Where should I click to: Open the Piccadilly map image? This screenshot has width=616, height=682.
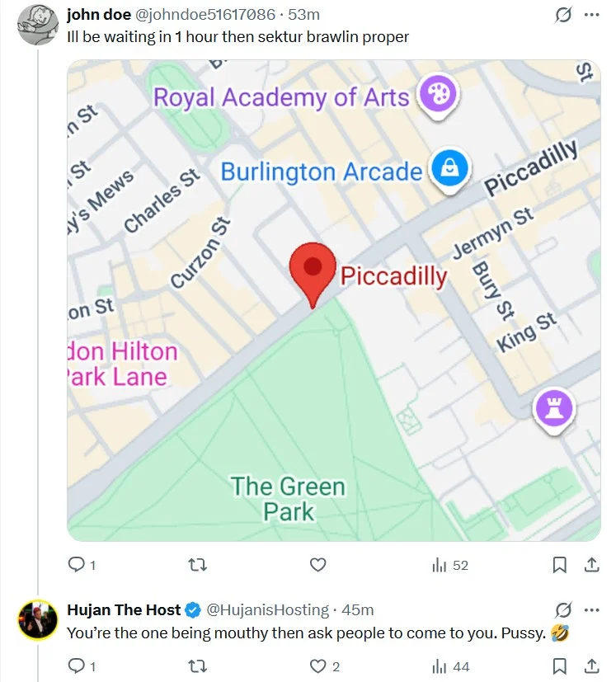[x=334, y=300]
